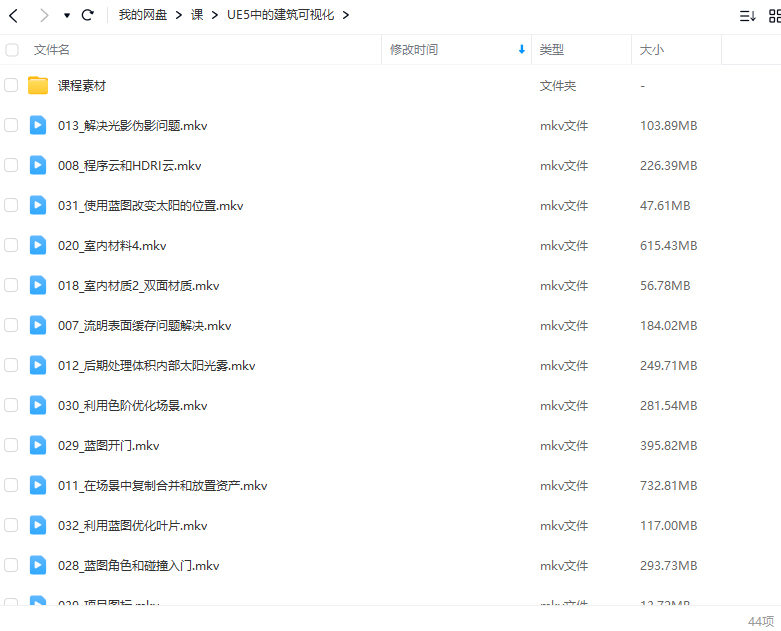
Task: Expand chevron after UE5中的建筑可视化 breadcrumb
Action: (x=345, y=15)
